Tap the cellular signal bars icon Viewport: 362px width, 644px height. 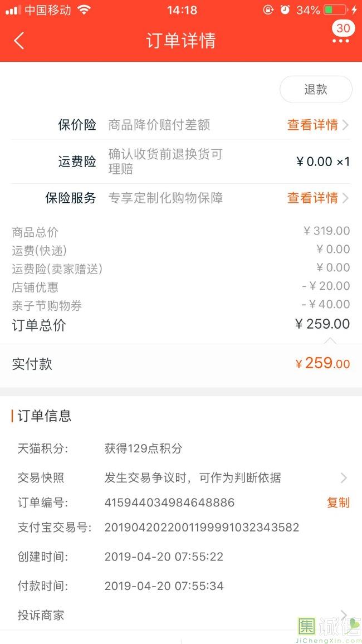[x=13, y=10]
